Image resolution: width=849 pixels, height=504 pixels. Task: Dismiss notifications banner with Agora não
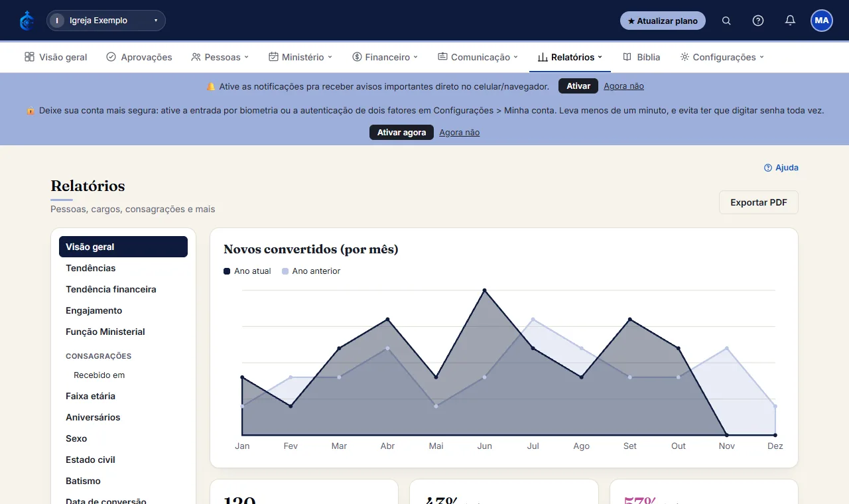(x=623, y=86)
